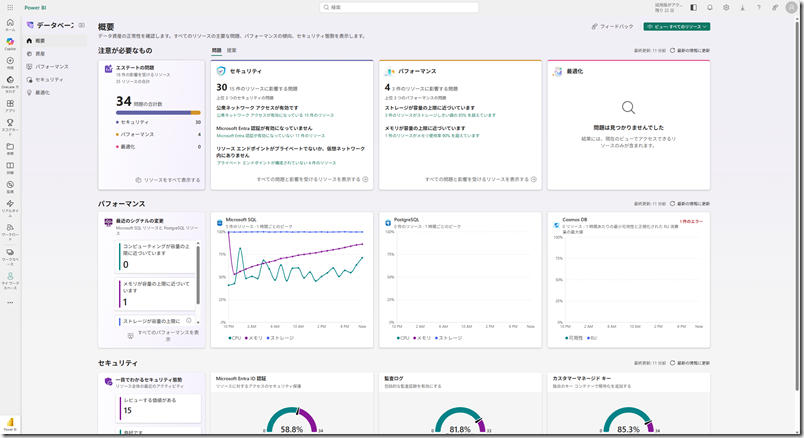
Task: Click info icon on ストレージ signal card
Action: (x=189, y=321)
